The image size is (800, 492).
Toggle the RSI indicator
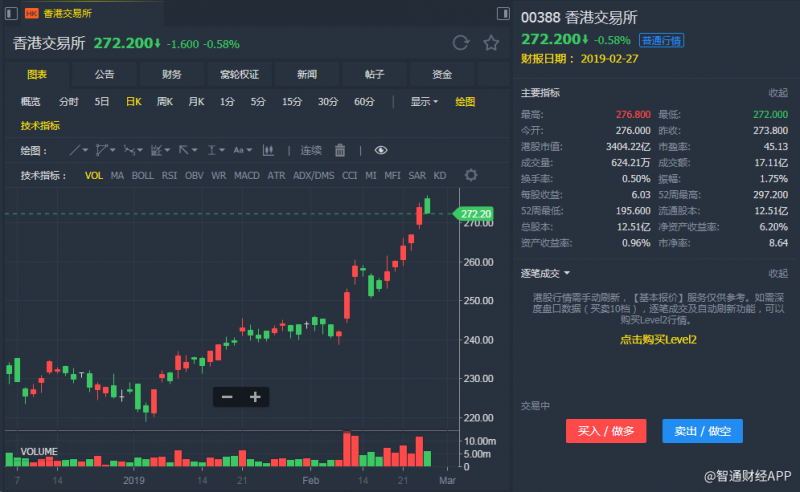coord(169,176)
